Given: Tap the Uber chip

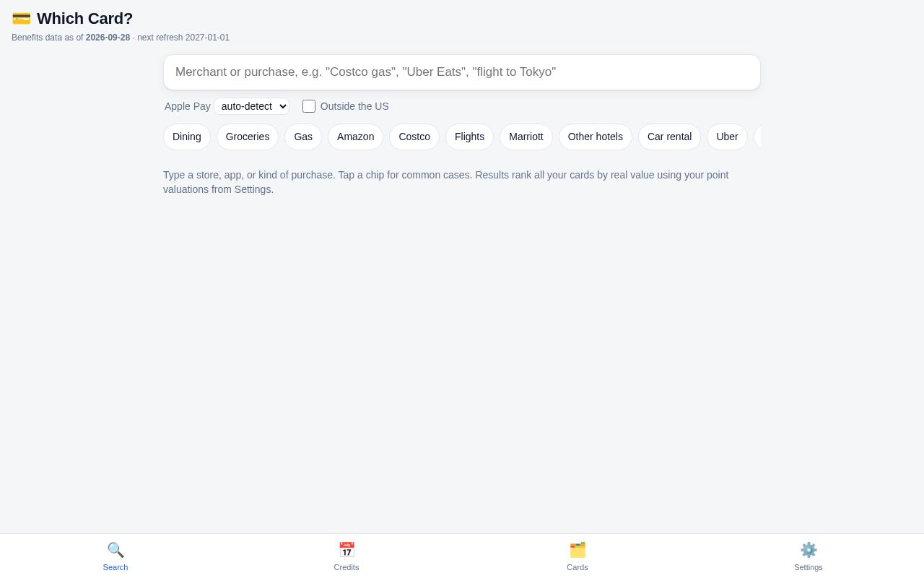Looking at the screenshot, I should tap(728, 137).
